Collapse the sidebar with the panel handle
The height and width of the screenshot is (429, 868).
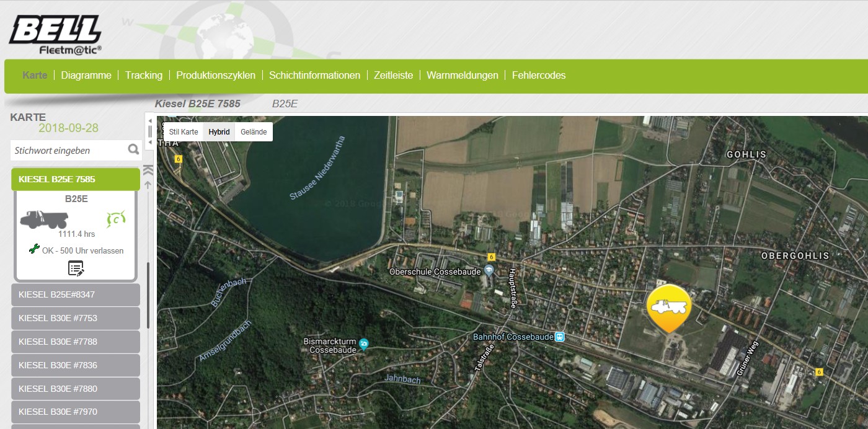click(149, 131)
